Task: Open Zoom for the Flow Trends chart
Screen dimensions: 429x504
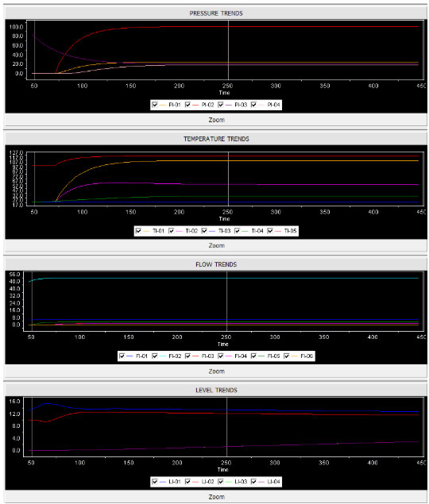Action: (x=216, y=371)
